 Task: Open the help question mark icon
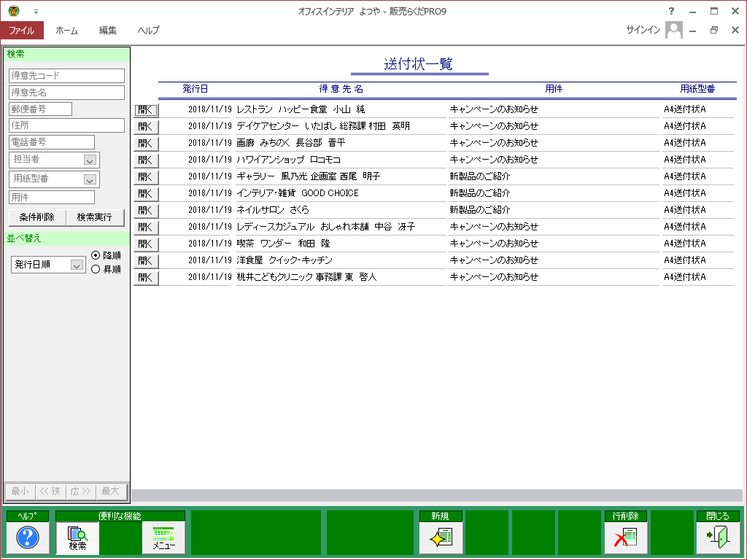coord(28,537)
